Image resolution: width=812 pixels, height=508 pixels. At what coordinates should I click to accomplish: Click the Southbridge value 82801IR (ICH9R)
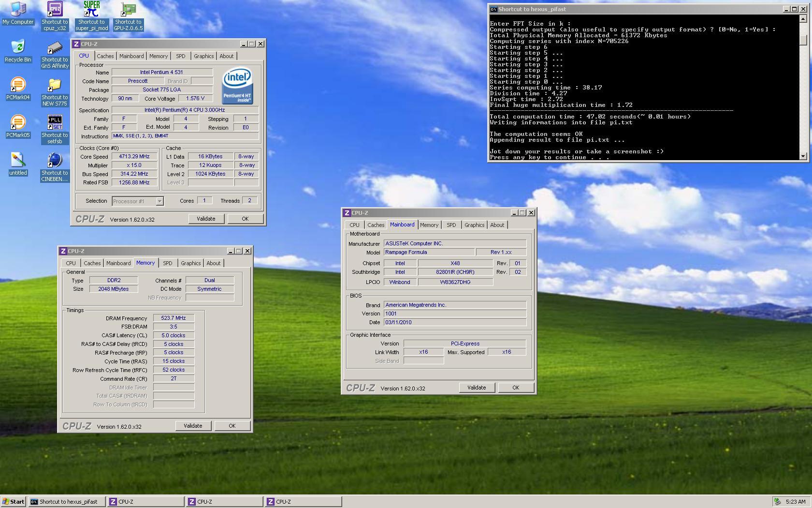[x=455, y=272]
